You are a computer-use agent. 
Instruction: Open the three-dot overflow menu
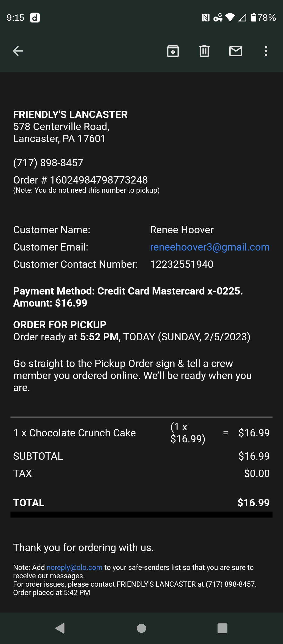(266, 51)
